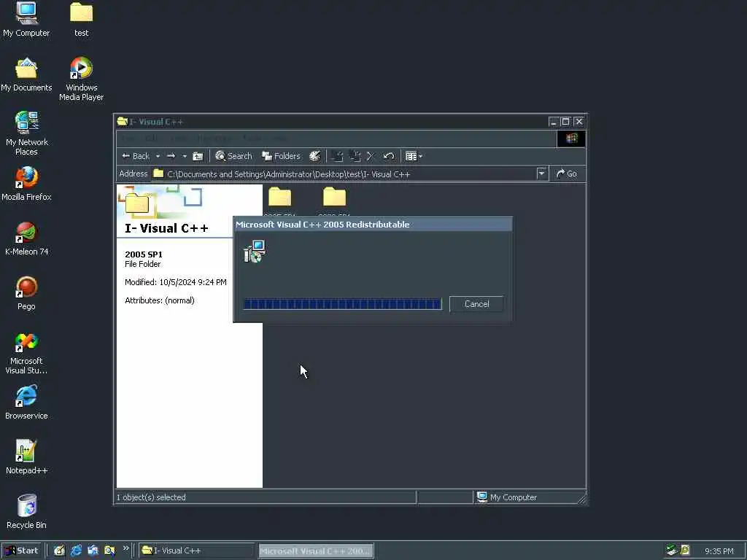
Task: Open the Start menu
Action: coord(21,551)
